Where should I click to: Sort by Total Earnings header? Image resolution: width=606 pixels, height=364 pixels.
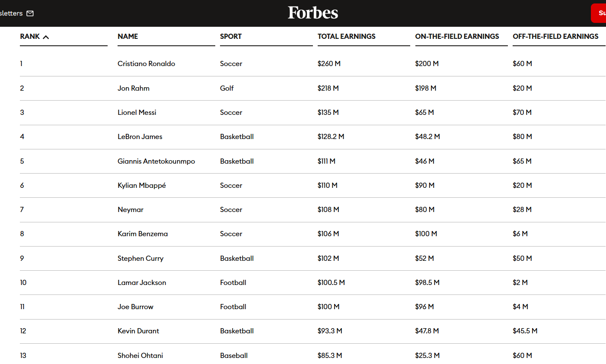coord(346,37)
